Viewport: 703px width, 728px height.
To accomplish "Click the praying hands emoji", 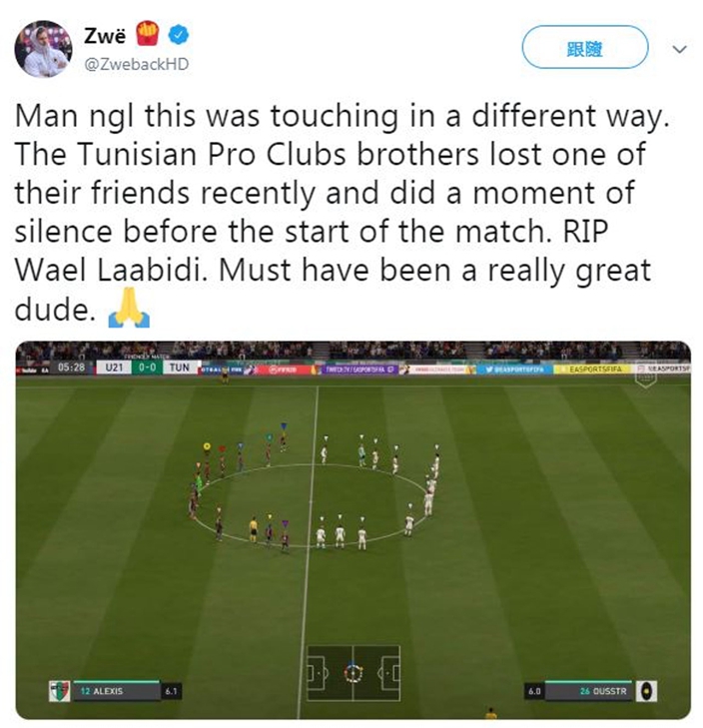I will 129,309.
